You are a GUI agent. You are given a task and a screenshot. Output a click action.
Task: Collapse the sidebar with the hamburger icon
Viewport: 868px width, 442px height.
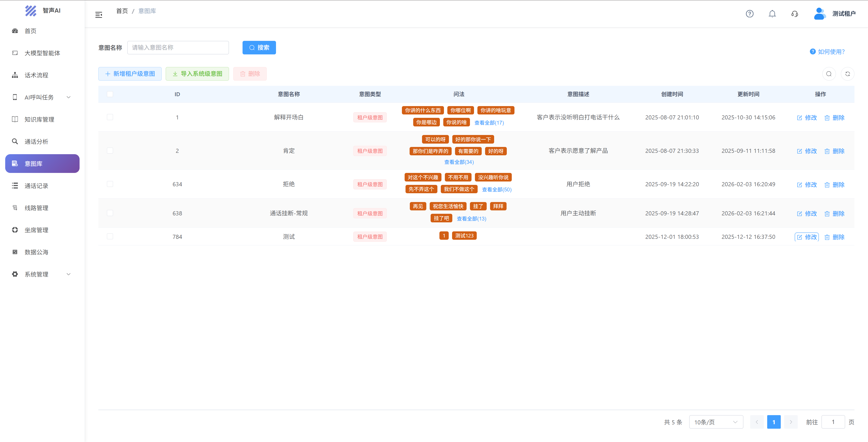(99, 15)
